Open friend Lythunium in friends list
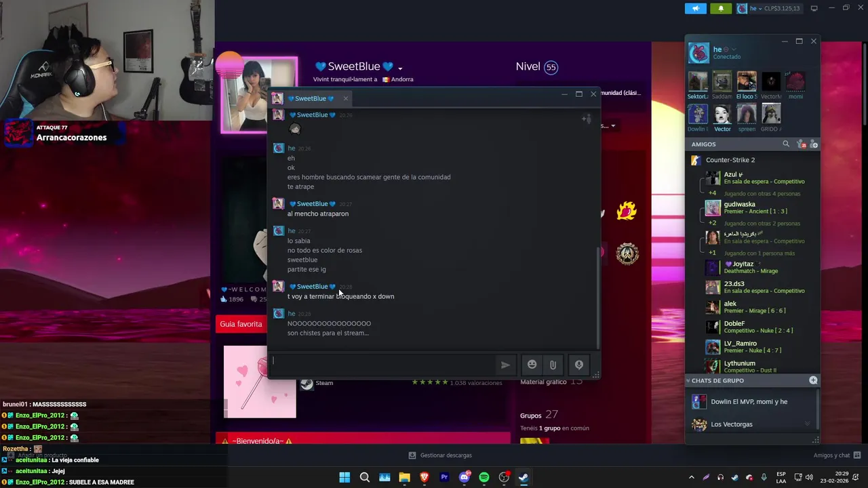This screenshot has width=868, height=488. (x=759, y=366)
